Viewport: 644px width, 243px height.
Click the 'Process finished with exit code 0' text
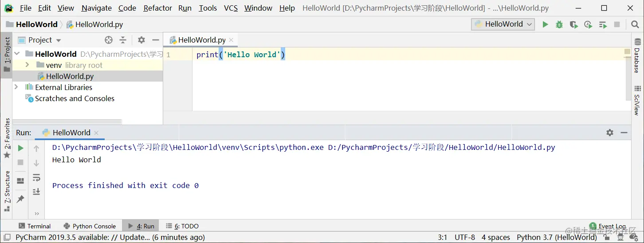(126, 185)
